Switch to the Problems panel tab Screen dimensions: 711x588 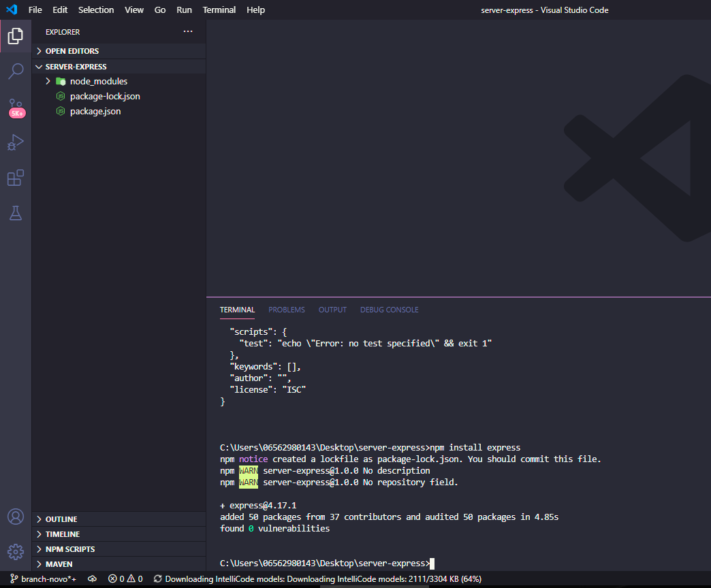[x=286, y=310]
